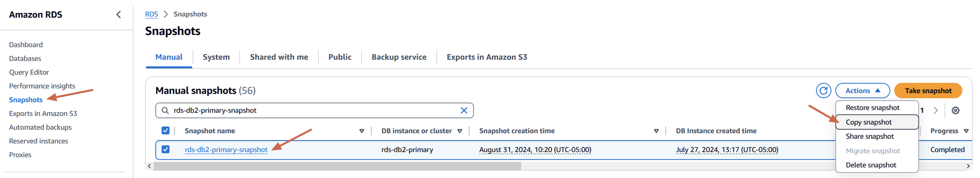Sort by Snapshot creation time arrow
This screenshot has width=980, height=178.
(x=656, y=131)
